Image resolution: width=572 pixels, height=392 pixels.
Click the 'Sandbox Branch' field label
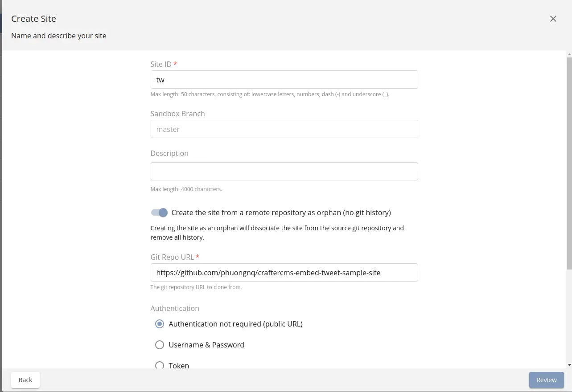[177, 114]
